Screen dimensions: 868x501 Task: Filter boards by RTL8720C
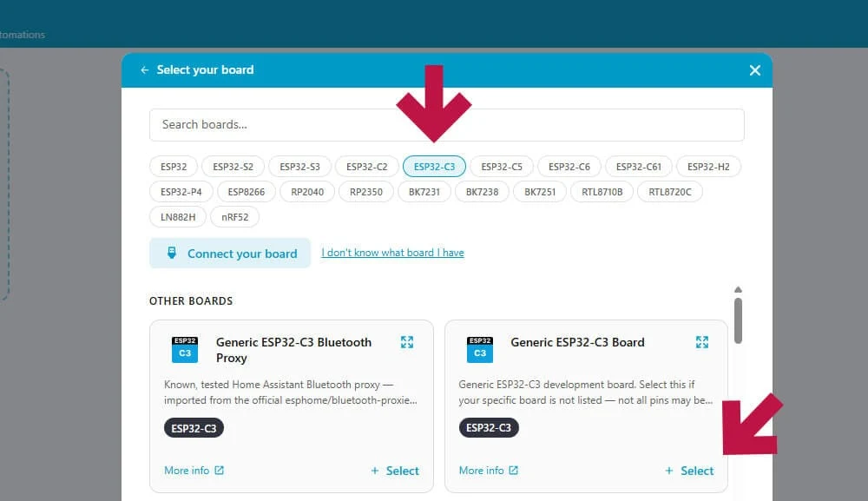[670, 192]
